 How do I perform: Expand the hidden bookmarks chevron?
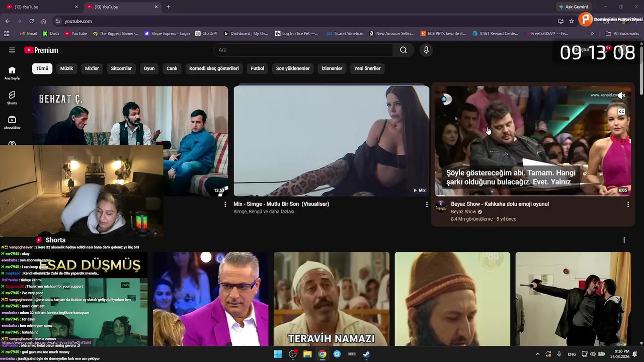point(592,34)
